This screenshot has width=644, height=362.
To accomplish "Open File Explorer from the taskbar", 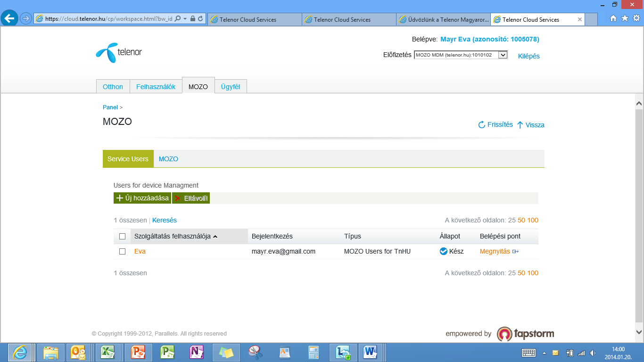I will coord(50,352).
